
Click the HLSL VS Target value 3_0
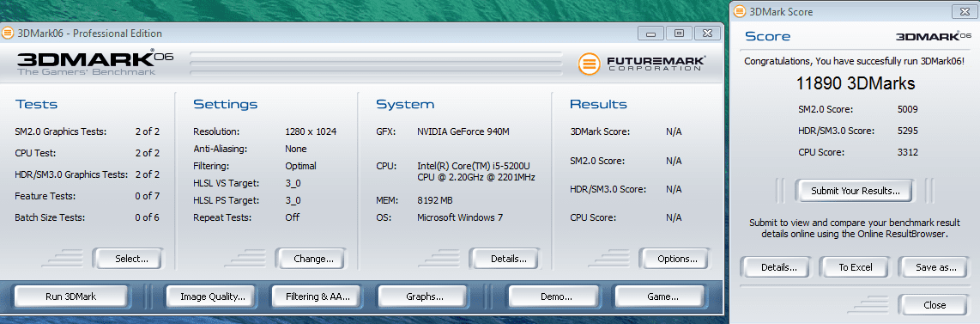(293, 183)
